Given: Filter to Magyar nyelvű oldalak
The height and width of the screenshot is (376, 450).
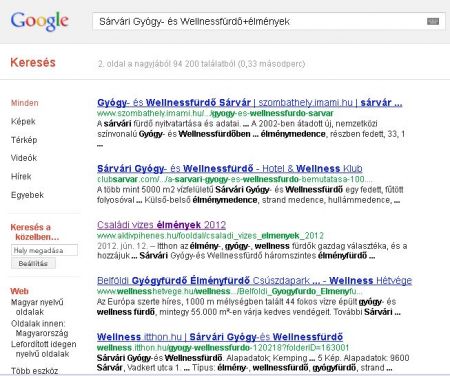Looking at the screenshot, I should [37, 307].
